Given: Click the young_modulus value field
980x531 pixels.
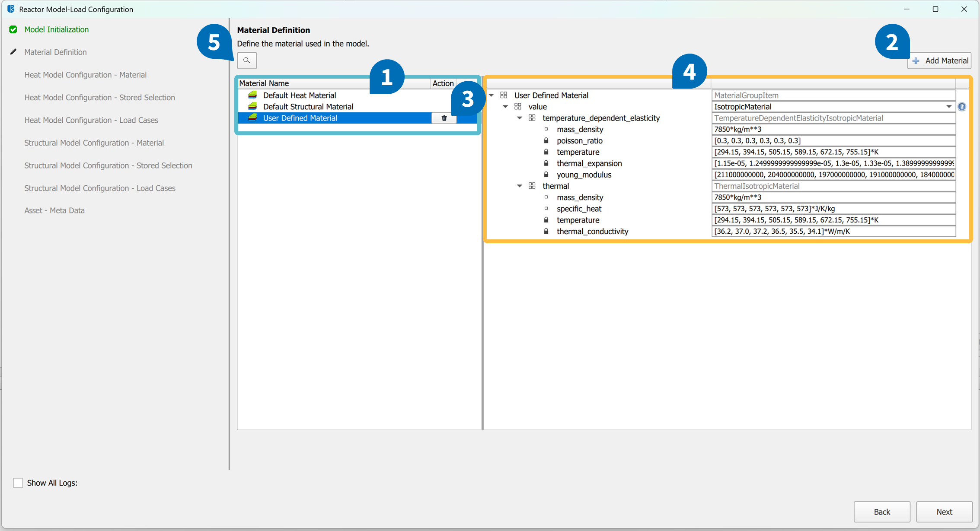Looking at the screenshot, I should 833,175.
